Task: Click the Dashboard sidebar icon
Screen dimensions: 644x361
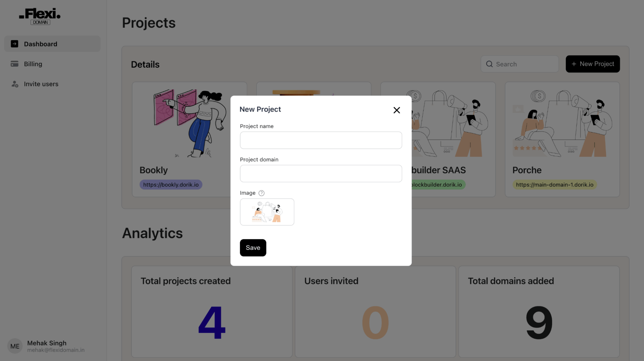Action: click(14, 44)
